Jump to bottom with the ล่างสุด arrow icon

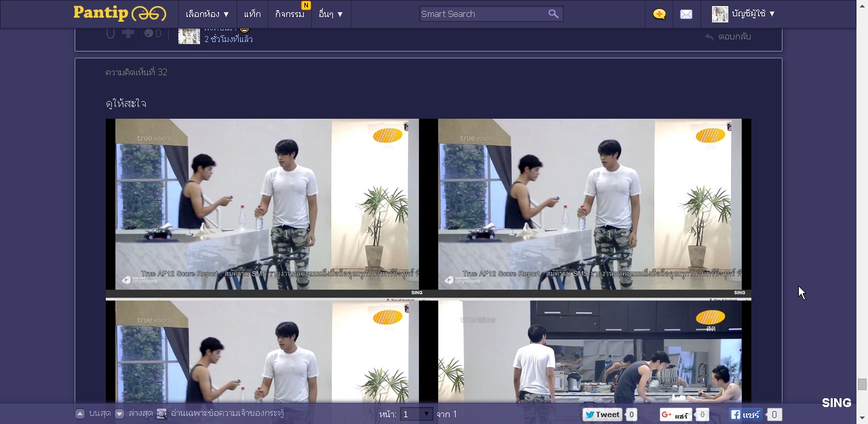pos(119,414)
